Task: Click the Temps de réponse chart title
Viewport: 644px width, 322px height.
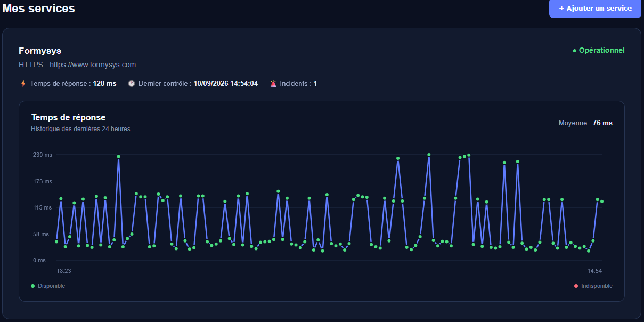Action: click(68, 117)
